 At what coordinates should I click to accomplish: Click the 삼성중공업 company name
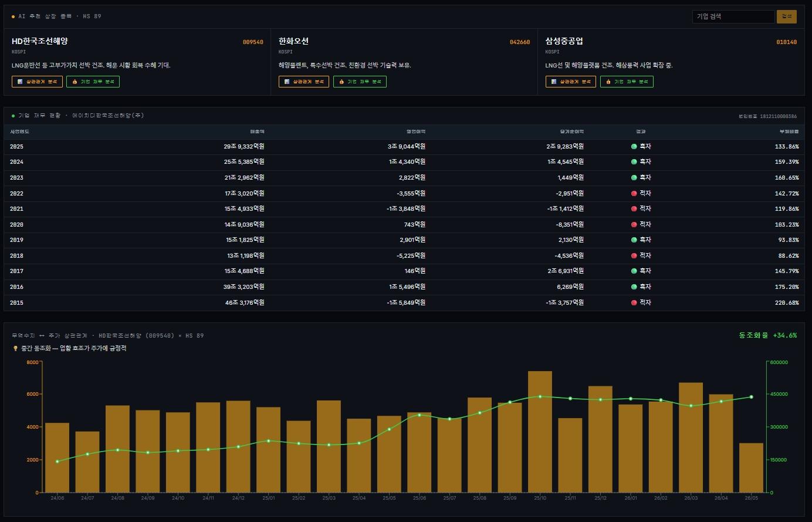click(x=564, y=41)
